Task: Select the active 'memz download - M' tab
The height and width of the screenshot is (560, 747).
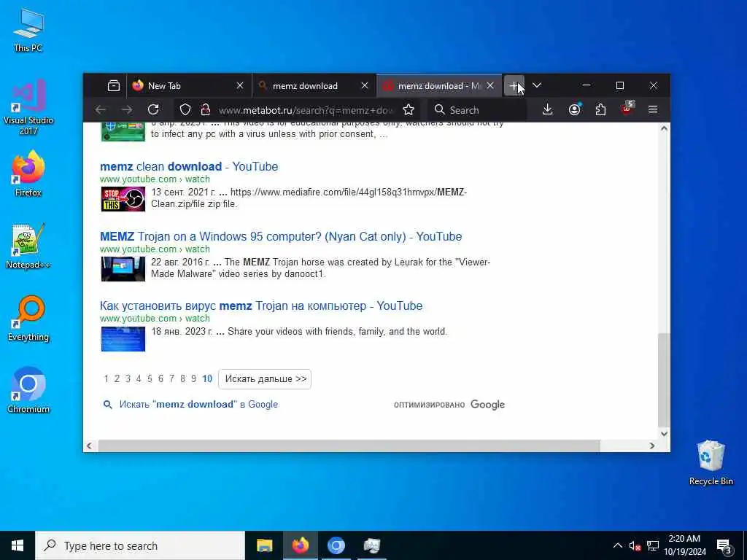Action: point(438,86)
